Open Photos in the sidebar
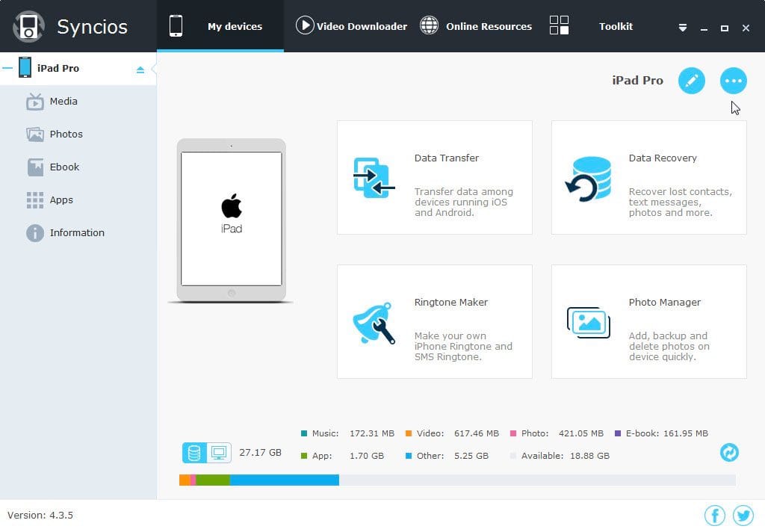Screen dimensions: 765x532 click(x=66, y=134)
